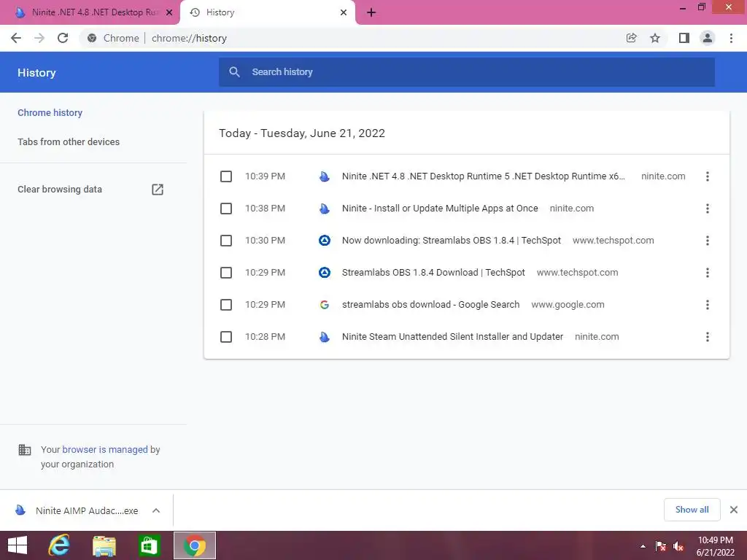Open actions menu for Ninite - Install or Update entry

pyautogui.click(x=708, y=209)
